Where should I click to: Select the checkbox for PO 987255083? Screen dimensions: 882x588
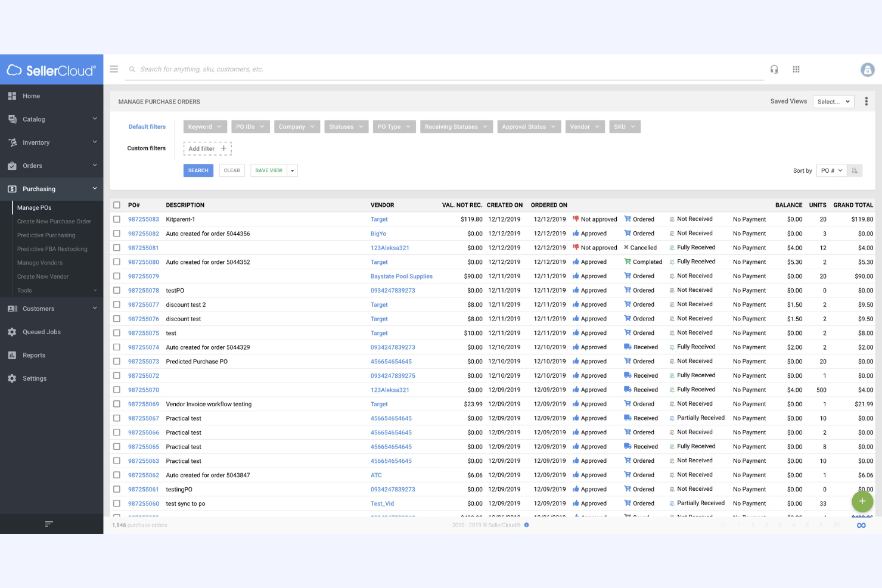pos(116,219)
